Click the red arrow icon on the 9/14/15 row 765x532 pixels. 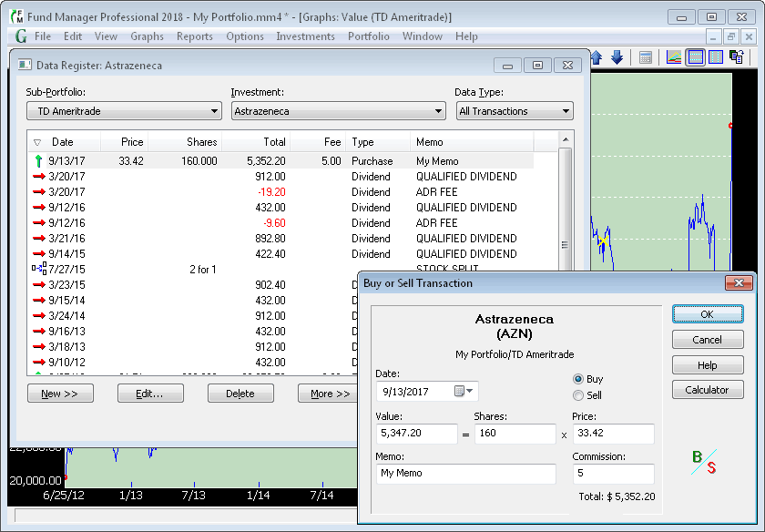pos(39,254)
